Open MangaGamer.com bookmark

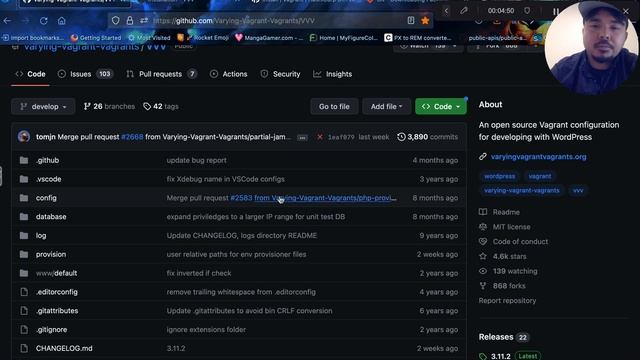tap(269, 38)
